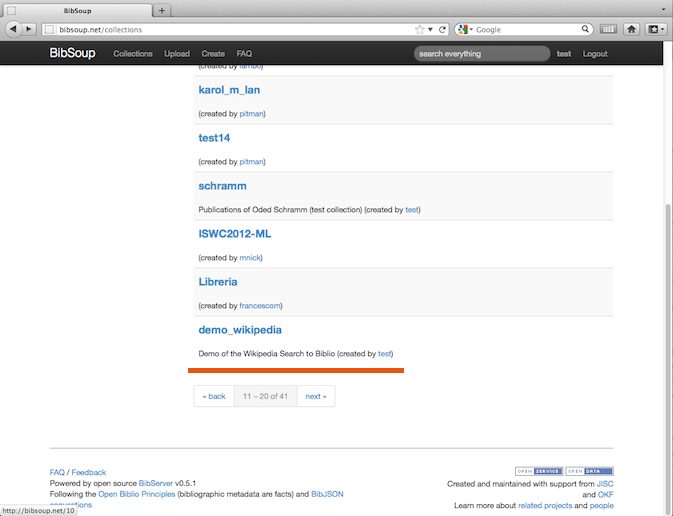The image size is (673, 516).
Task: Open the karol_m_lan collection
Action: [x=229, y=90]
